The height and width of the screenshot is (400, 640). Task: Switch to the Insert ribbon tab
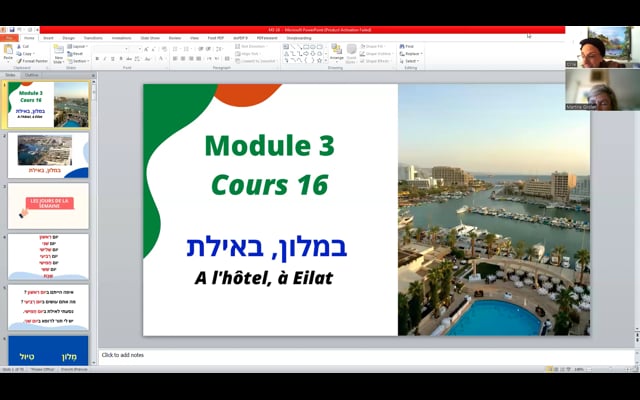pyautogui.click(x=48, y=38)
